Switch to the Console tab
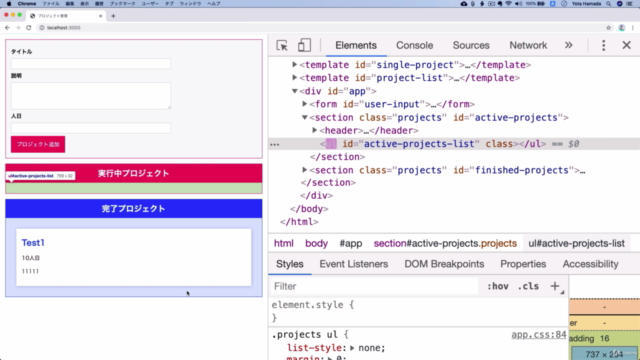 click(415, 45)
